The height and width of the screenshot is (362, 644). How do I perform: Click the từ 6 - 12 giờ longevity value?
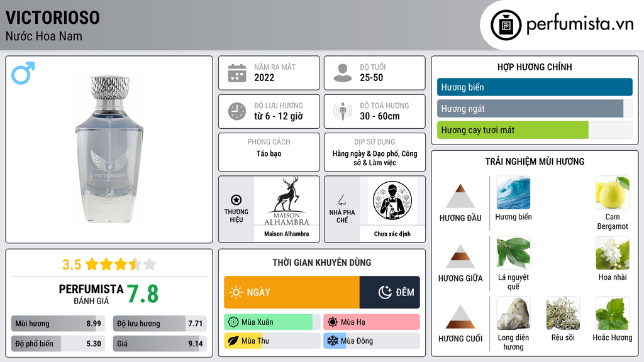click(279, 116)
